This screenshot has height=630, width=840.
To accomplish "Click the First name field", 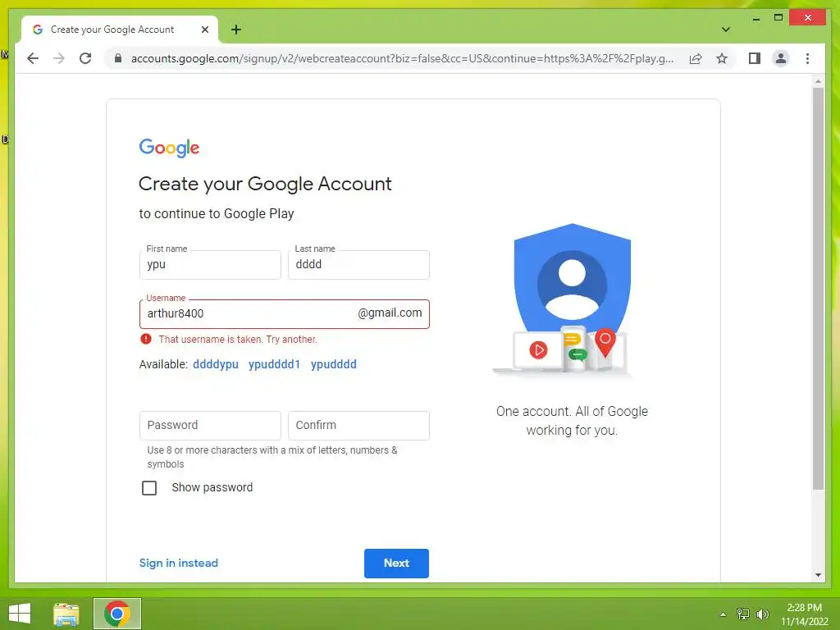I will coord(210,265).
